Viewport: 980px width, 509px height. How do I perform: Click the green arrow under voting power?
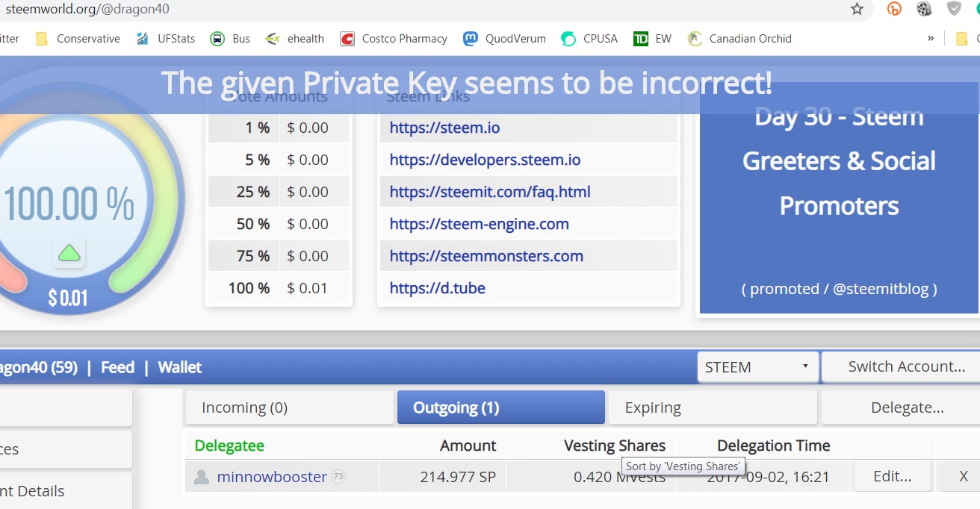click(x=69, y=253)
